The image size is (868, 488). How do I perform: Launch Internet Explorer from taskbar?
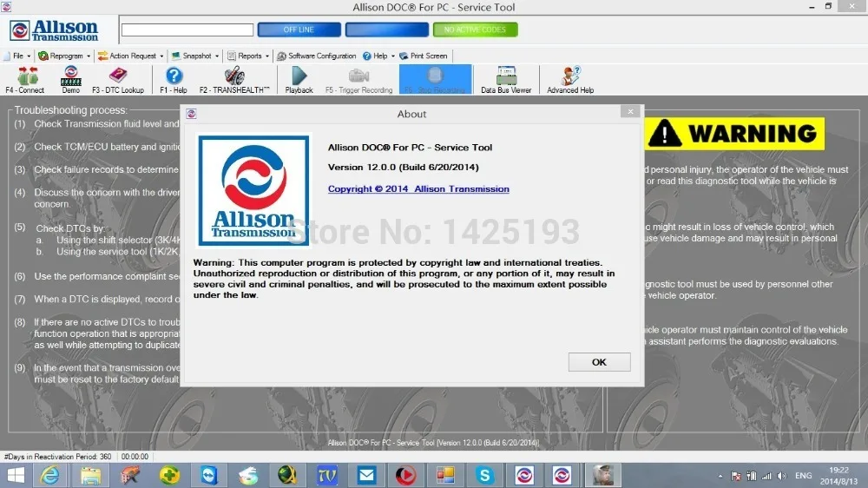tap(50, 475)
